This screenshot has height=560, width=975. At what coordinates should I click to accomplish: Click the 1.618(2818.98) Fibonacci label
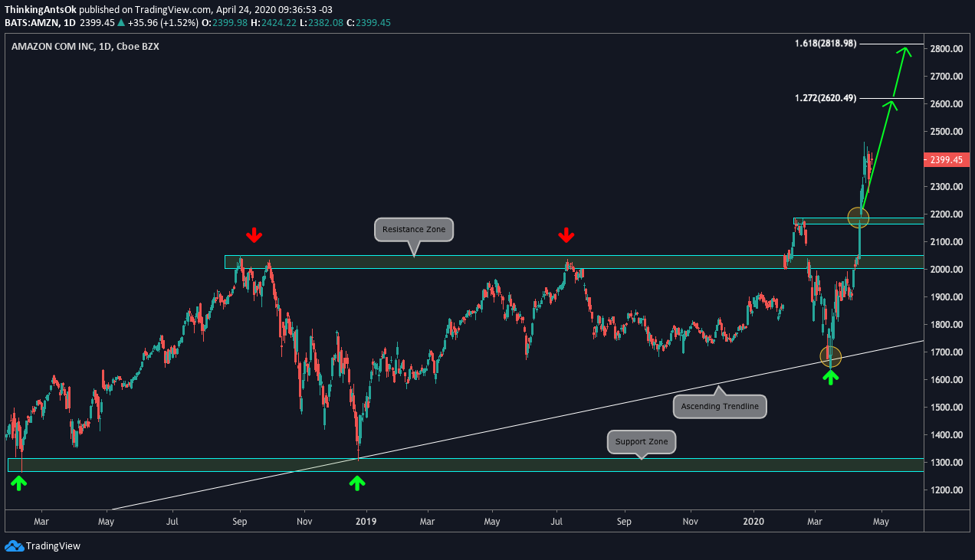tap(826, 44)
